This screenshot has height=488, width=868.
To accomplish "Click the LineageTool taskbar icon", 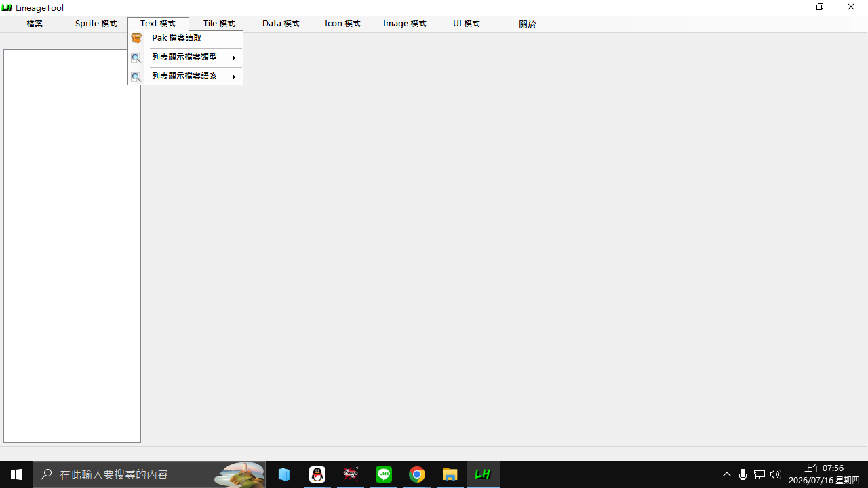I will [x=484, y=474].
